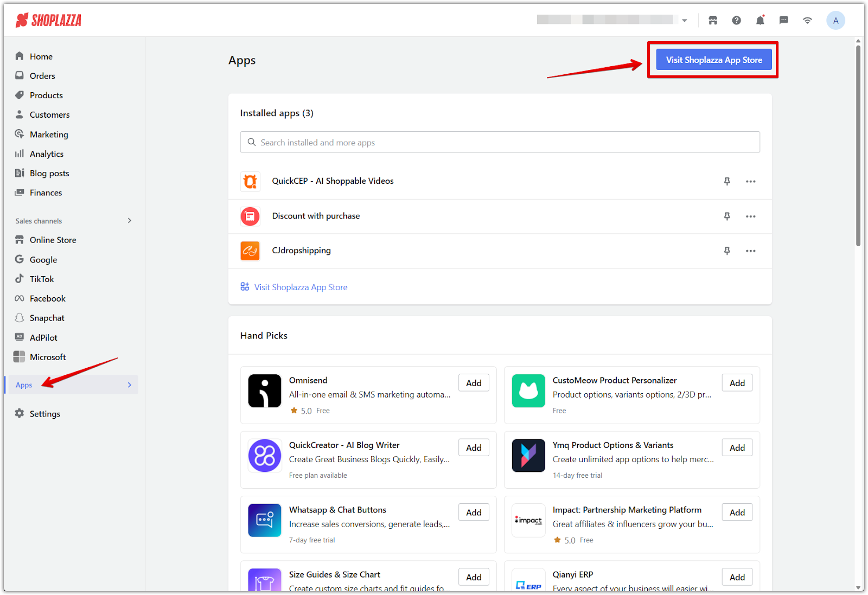Click the QuickCEP app icon

click(250, 181)
